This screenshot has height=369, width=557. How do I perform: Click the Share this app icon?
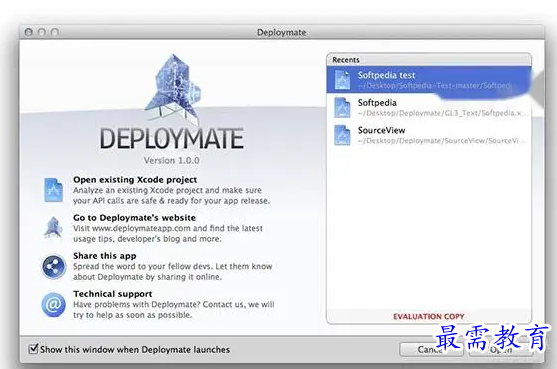coord(53,266)
